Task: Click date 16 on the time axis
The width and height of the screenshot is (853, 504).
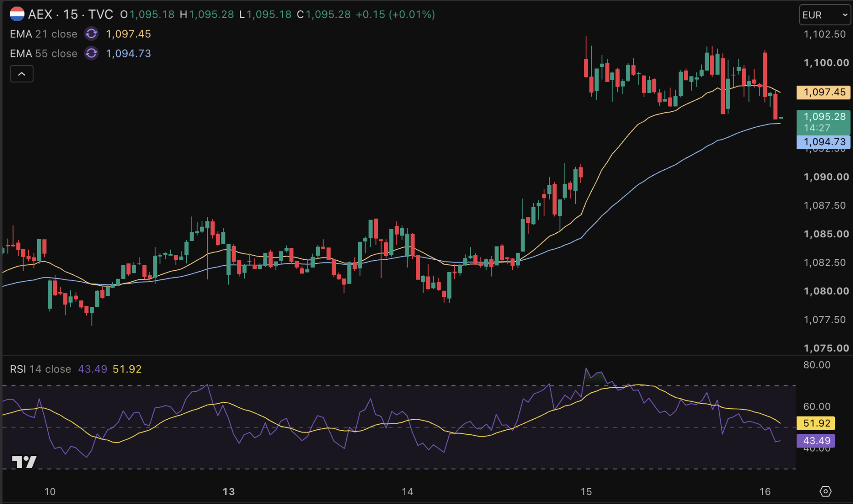Action: 765,491
